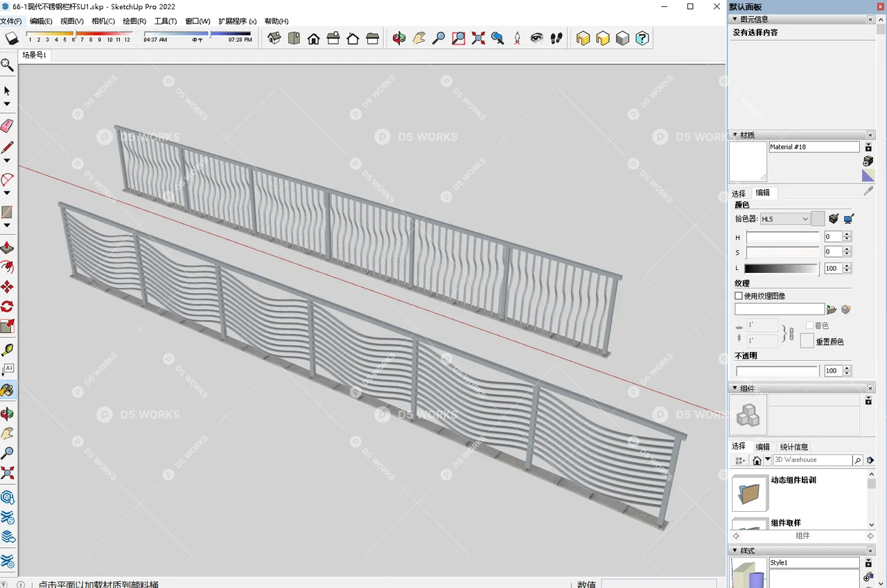Activate the Walk tool footprints icon
This screenshot has width=887, height=588.
[x=556, y=38]
